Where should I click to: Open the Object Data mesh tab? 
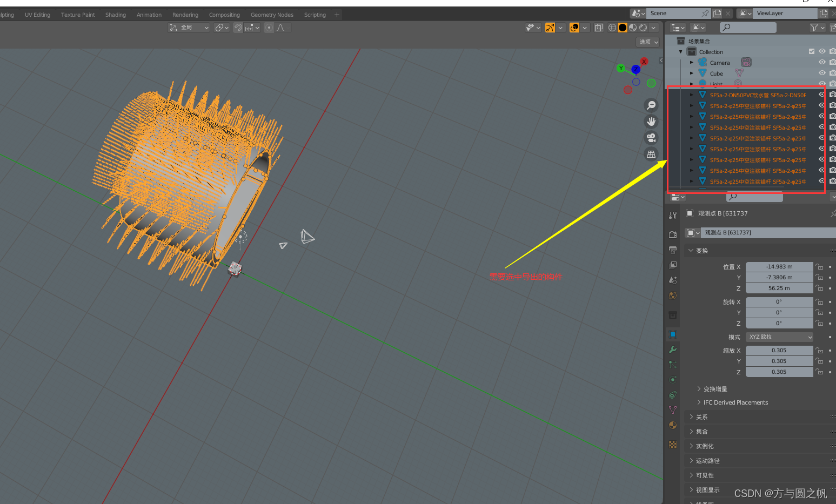[x=673, y=410]
